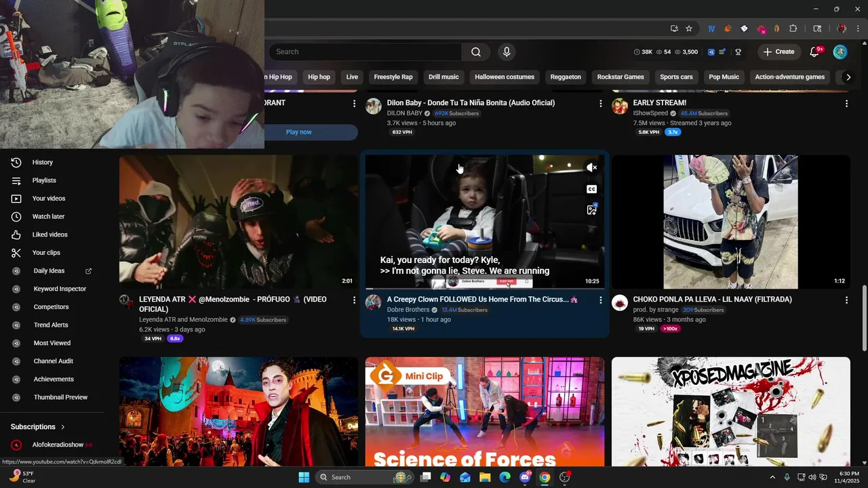Open Chrome profile picture in the toolbar
The image size is (868, 488).
pos(842,28)
